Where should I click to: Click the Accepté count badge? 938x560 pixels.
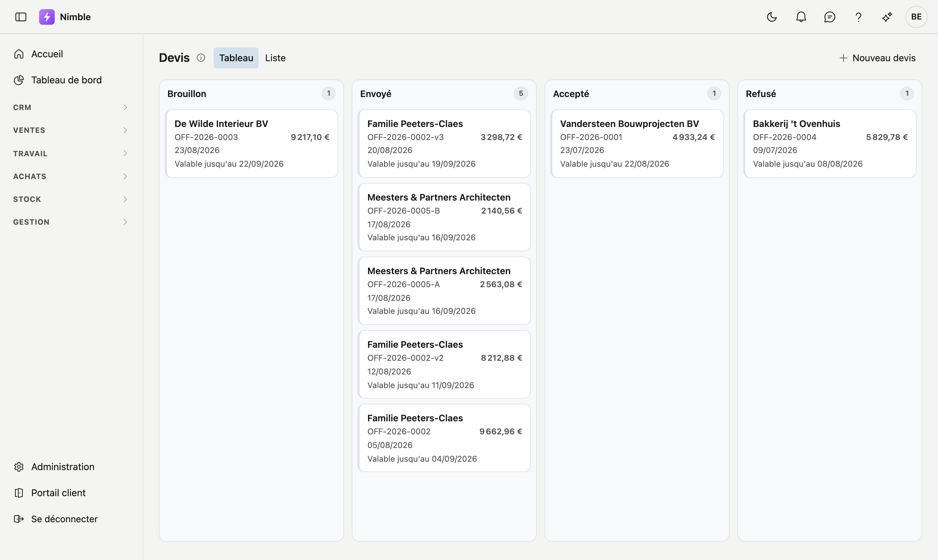click(x=714, y=93)
